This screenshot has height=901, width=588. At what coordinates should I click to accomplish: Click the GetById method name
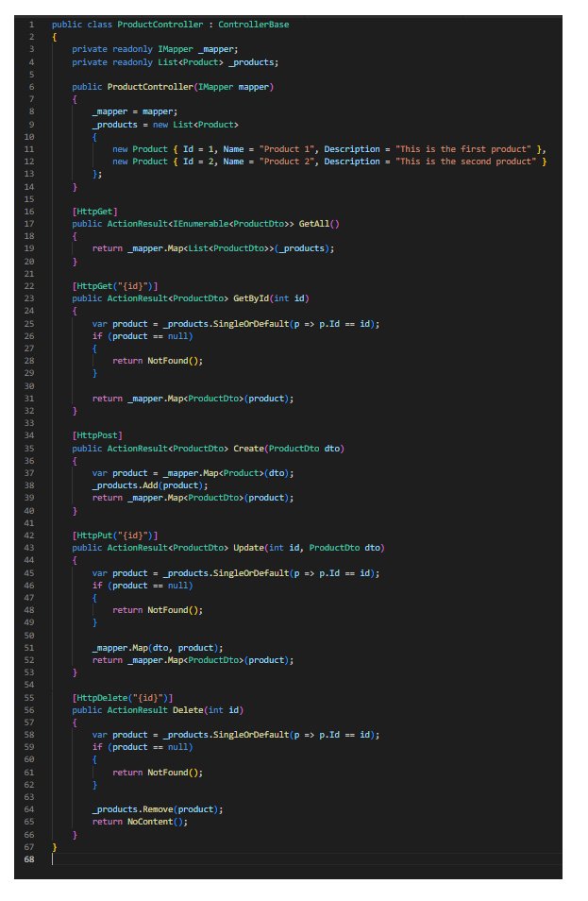pos(251,298)
